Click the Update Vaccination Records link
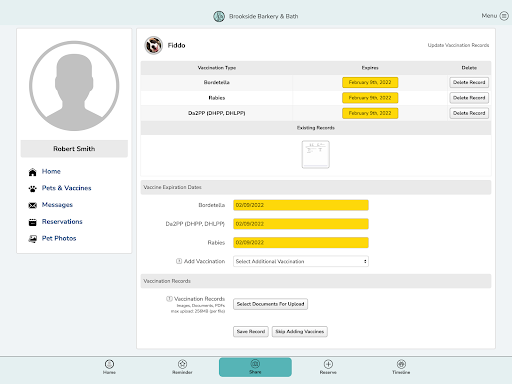This screenshot has height=384, width=512. pos(458,45)
